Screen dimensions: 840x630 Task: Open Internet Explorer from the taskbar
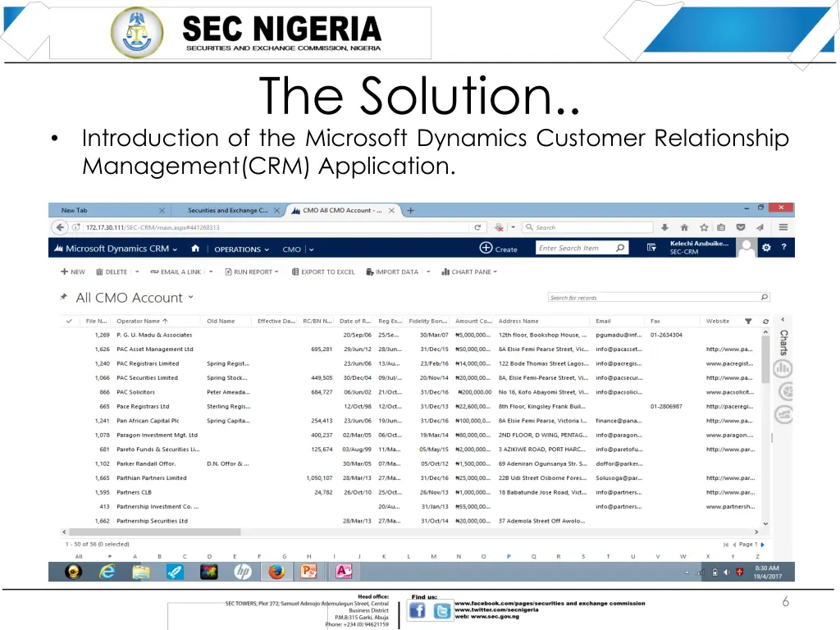(x=107, y=572)
